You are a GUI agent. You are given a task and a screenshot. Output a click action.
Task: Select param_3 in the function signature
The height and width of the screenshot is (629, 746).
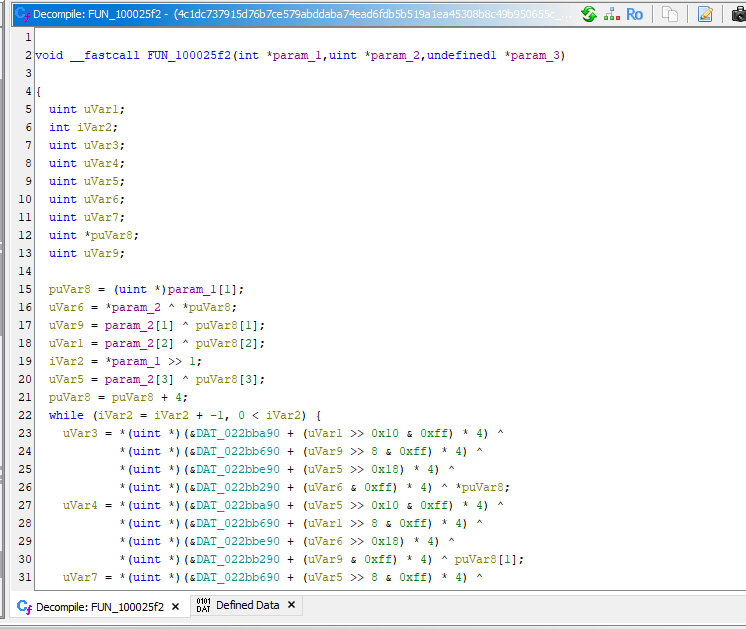click(537, 55)
